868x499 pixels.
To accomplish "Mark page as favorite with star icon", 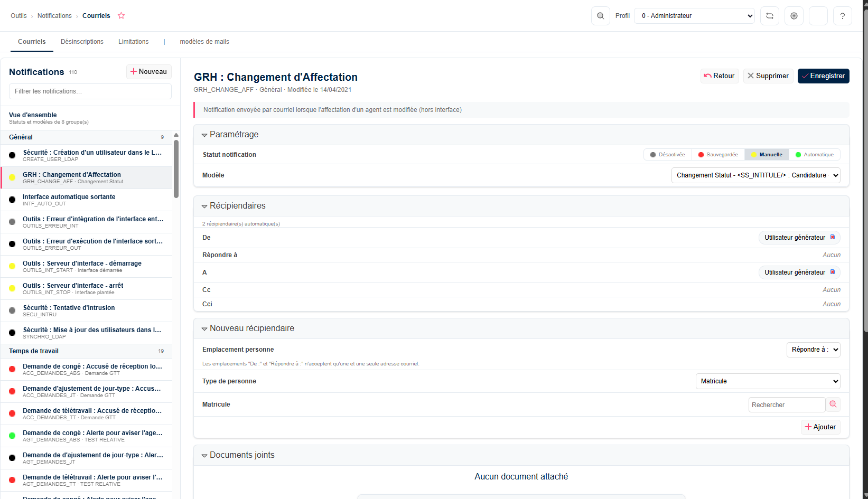I will [x=121, y=16].
